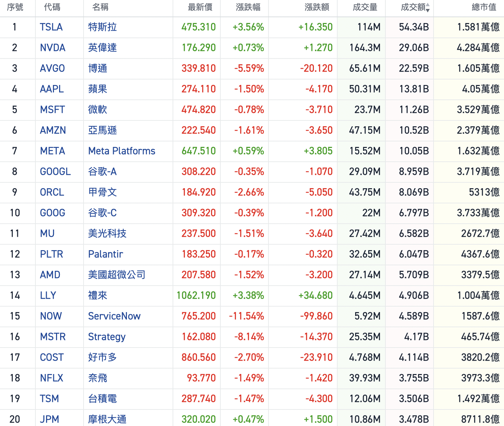The image size is (504, 426).
Task: Click the 博通 stock name
Action: [x=98, y=68]
